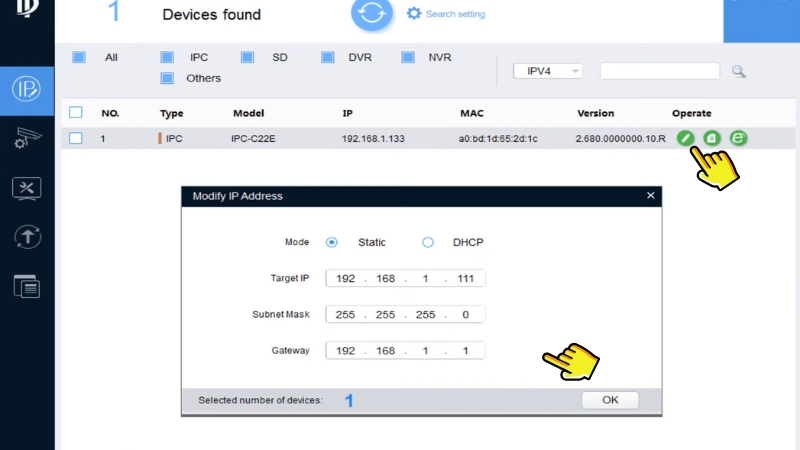Check the box for device row 1
The height and width of the screenshot is (450, 800).
tap(76, 138)
